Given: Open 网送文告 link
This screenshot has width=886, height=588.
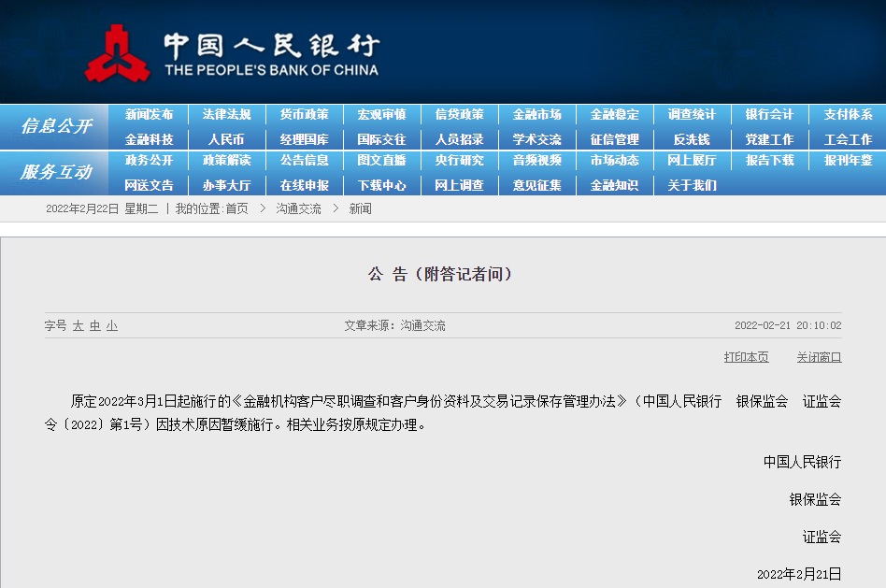Looking at the screenshot, I should [x=149, y=185].
